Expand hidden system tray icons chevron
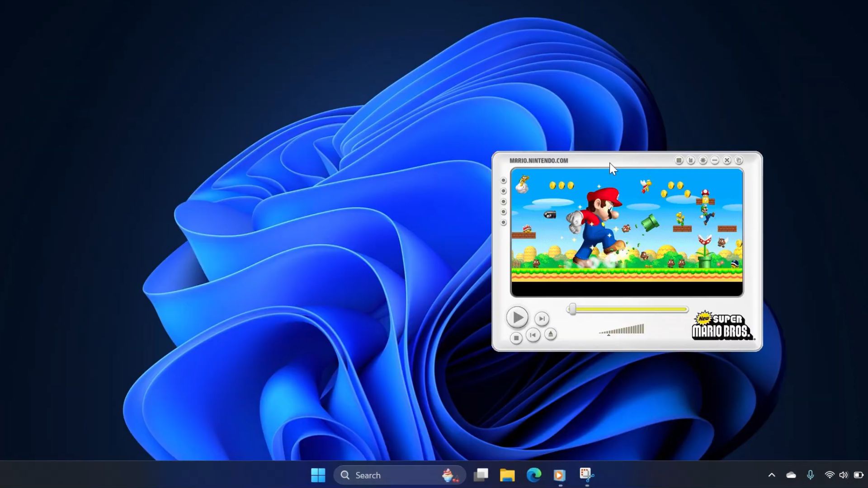 click(772, 475)
